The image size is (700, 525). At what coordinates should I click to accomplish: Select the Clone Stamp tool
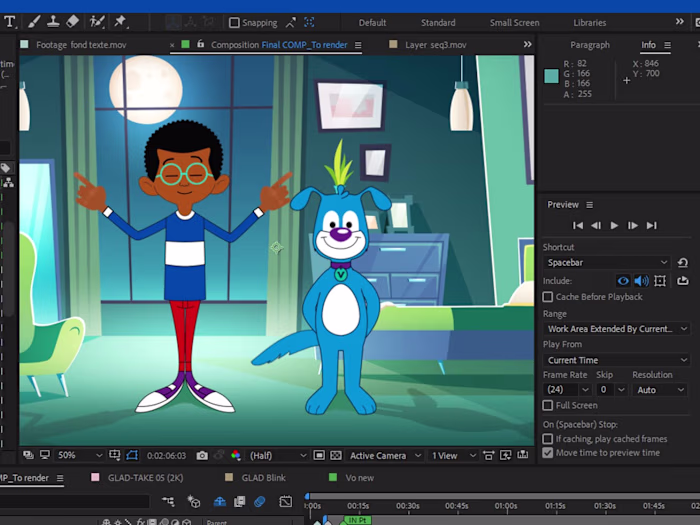(x=52, y=22)
